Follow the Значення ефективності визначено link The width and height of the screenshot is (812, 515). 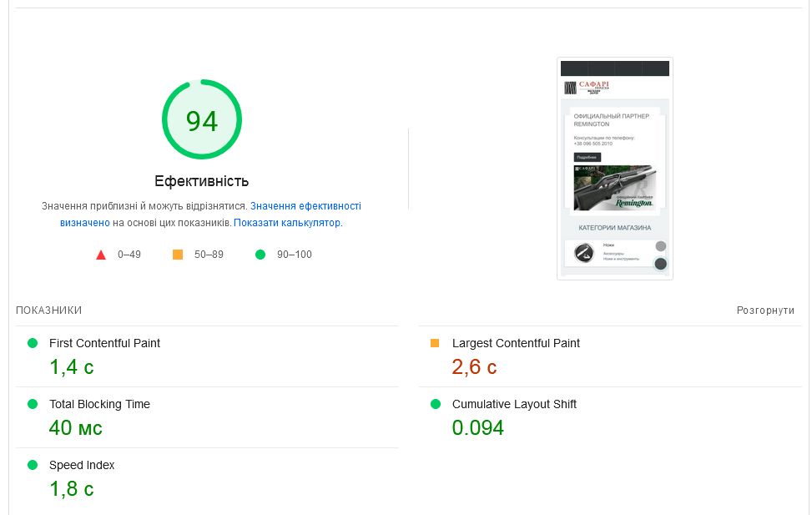click(x=305, y=206)
